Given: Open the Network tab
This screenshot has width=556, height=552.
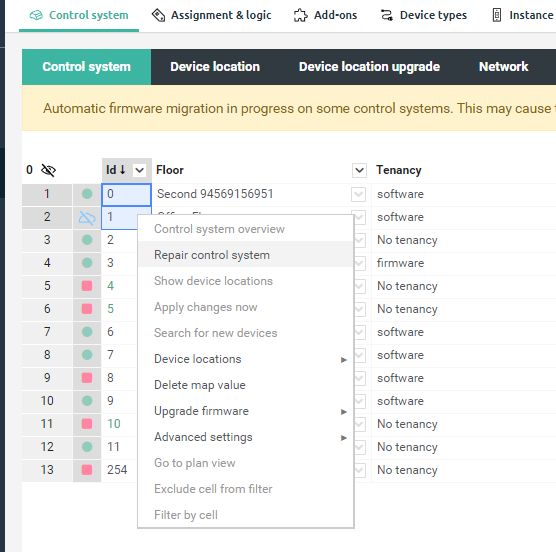Looking at the screenshot, I should tap(504, 67).
